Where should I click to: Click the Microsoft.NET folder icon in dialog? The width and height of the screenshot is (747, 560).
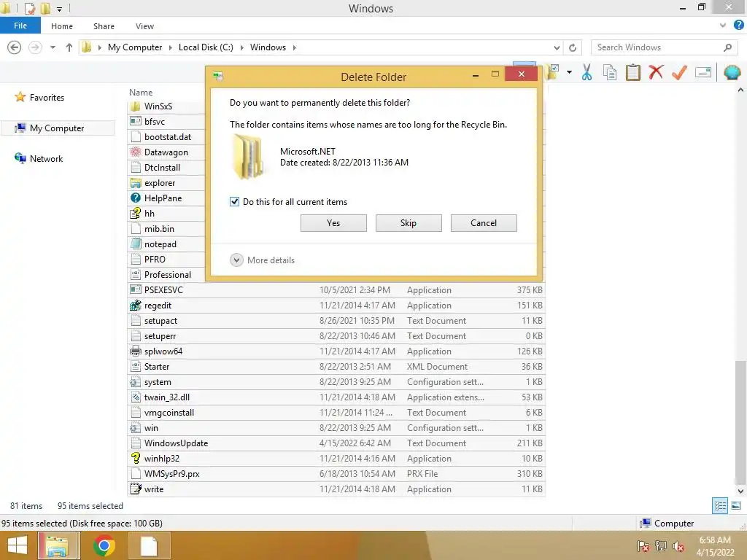[247, 156]
